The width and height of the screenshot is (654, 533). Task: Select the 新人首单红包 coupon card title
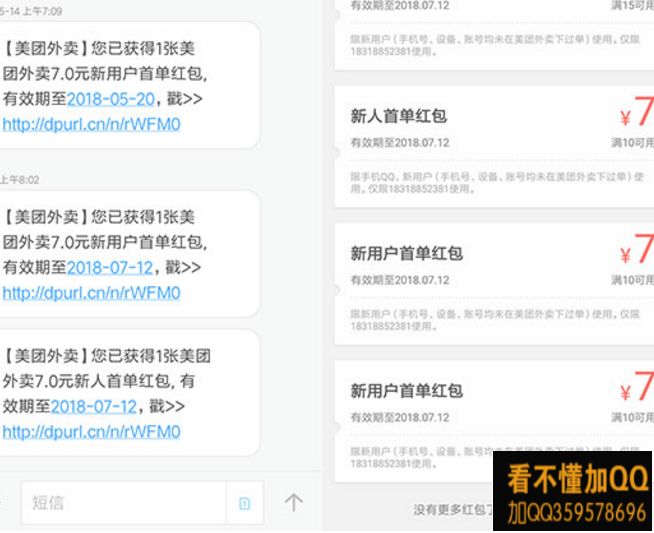398,116
